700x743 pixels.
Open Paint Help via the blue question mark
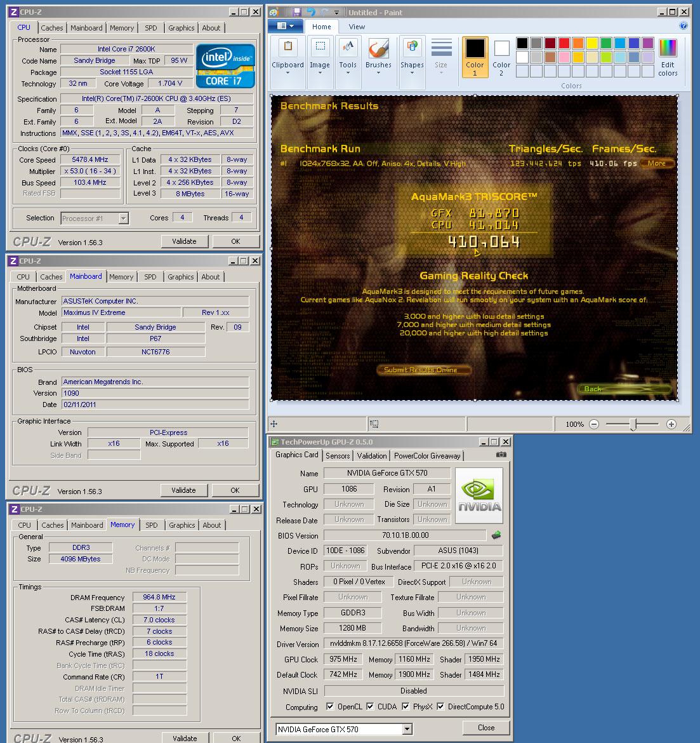tap(683, 26)
